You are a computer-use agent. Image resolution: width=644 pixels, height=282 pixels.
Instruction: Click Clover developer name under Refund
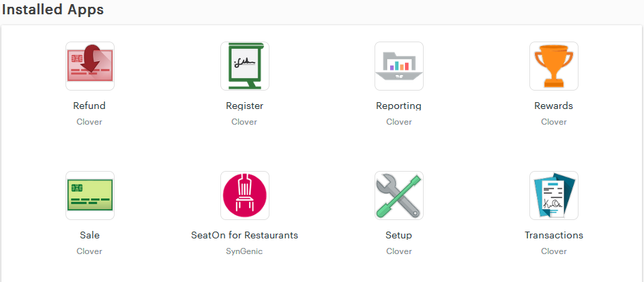coord(89,122)
